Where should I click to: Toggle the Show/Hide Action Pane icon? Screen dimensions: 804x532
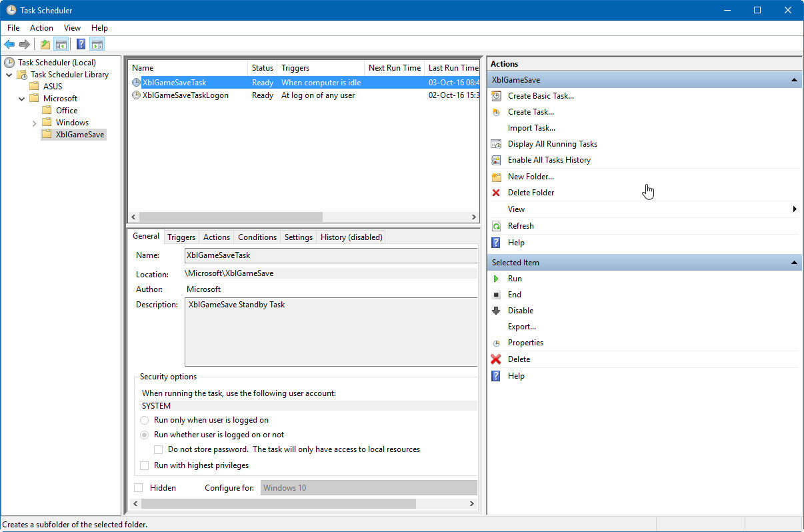click(97, 44)
